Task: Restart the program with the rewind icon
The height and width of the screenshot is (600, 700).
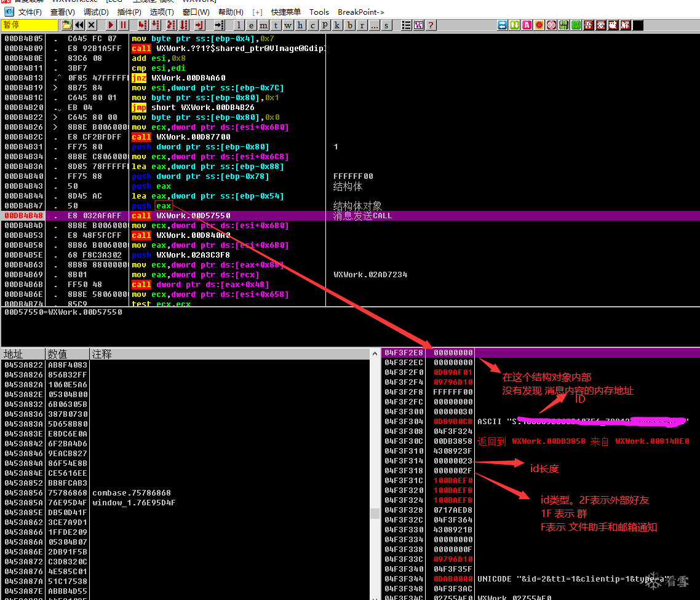Action: pos(79,25)
